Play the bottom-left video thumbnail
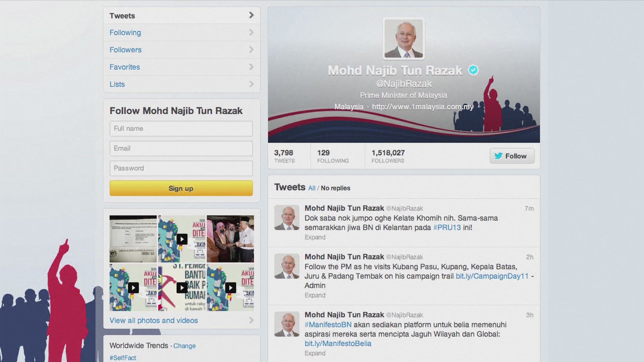 tap(133, 288)
